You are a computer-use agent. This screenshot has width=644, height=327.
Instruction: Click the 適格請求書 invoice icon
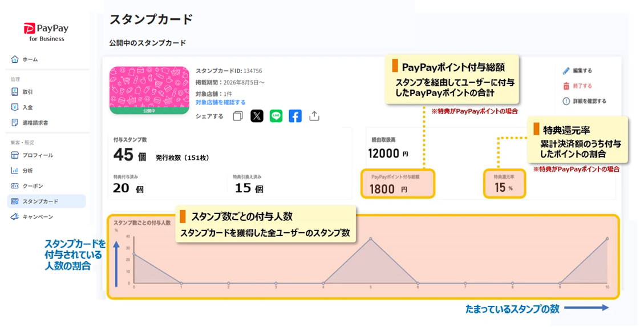click(x=15, y=123)
